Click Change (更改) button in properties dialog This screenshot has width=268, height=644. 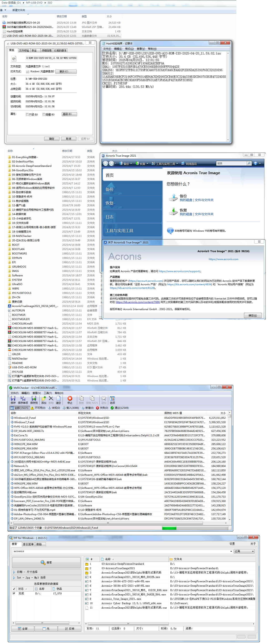66,72
